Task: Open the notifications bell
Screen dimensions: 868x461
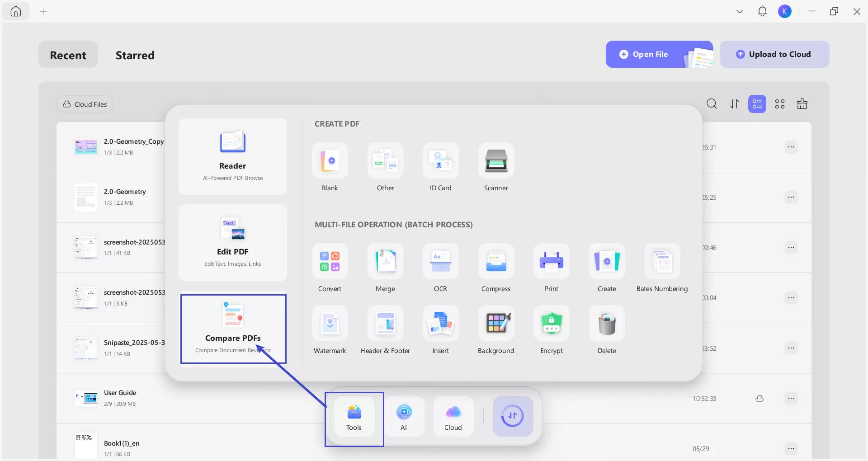Action: [x=762, y=11]
